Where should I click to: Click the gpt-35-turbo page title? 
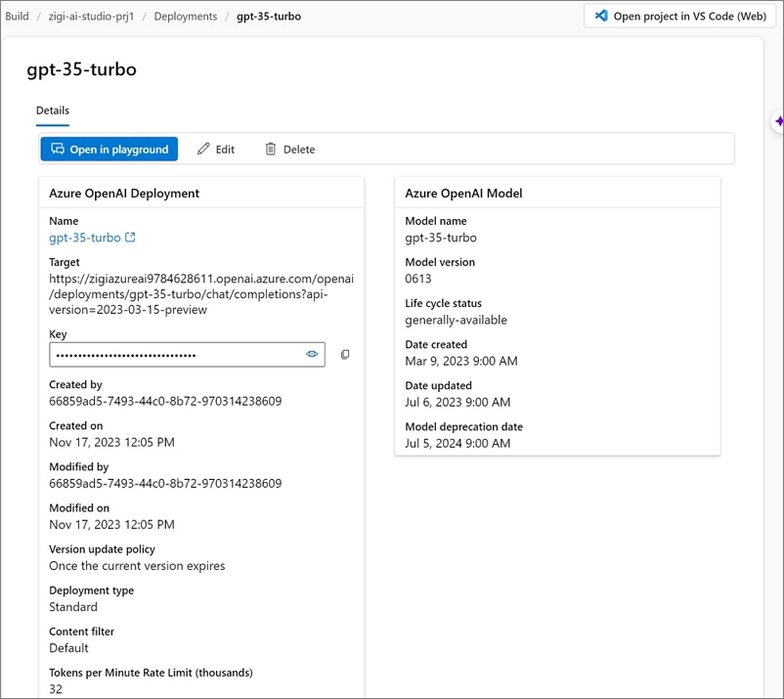(81, 69)
